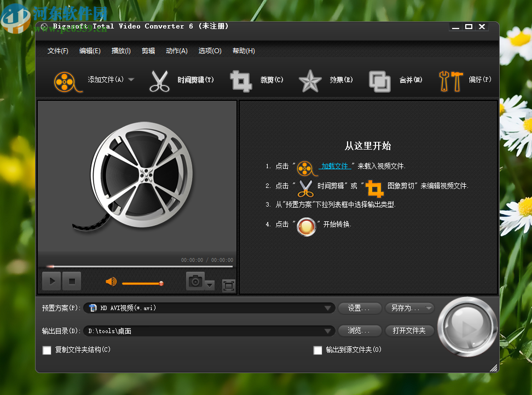Take a snapshot with the camera icon
The height and width of the screenshot is (395, 532).
pos(194,281)
